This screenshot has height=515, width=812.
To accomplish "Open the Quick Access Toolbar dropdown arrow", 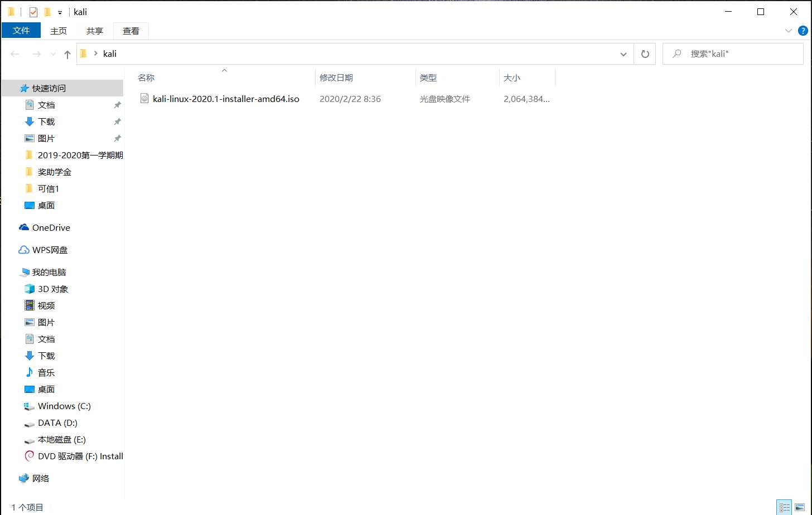I will (x=60, y=12).
